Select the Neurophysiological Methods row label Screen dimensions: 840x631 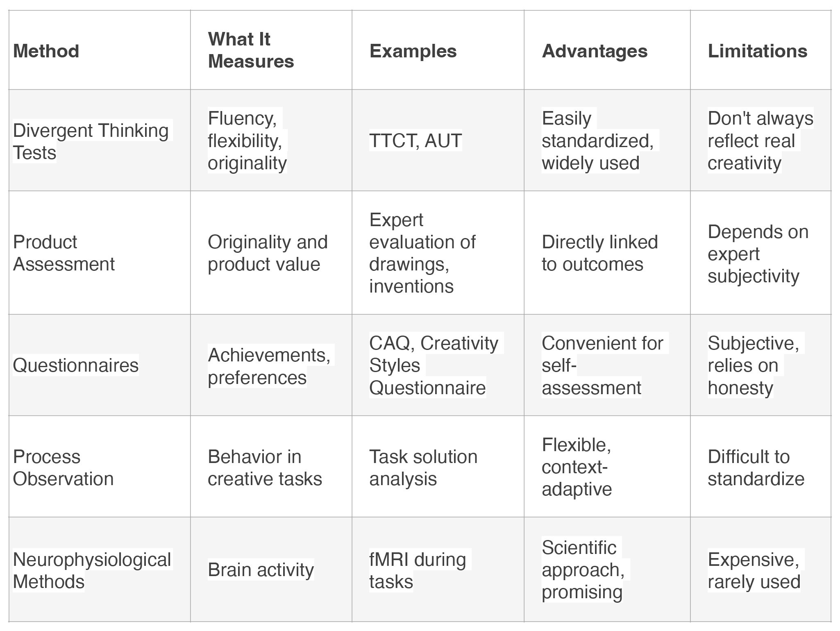[x=100, y=570]
